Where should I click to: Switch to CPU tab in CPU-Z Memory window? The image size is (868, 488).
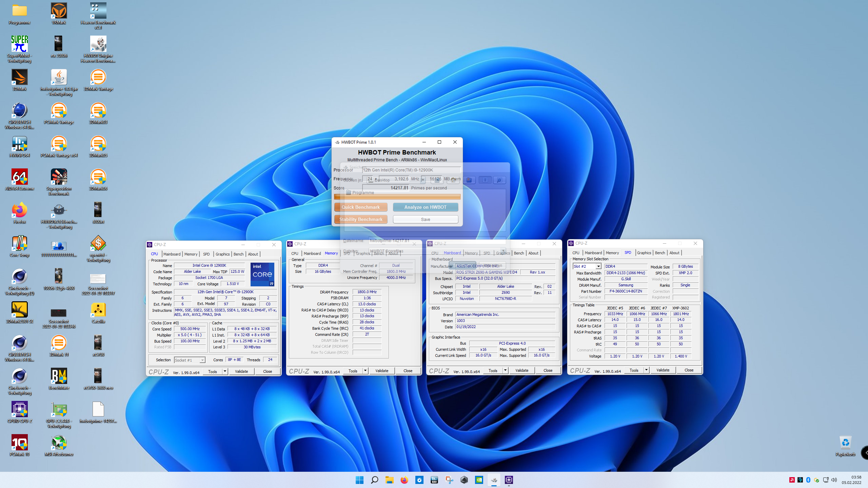tap(295, 253)
